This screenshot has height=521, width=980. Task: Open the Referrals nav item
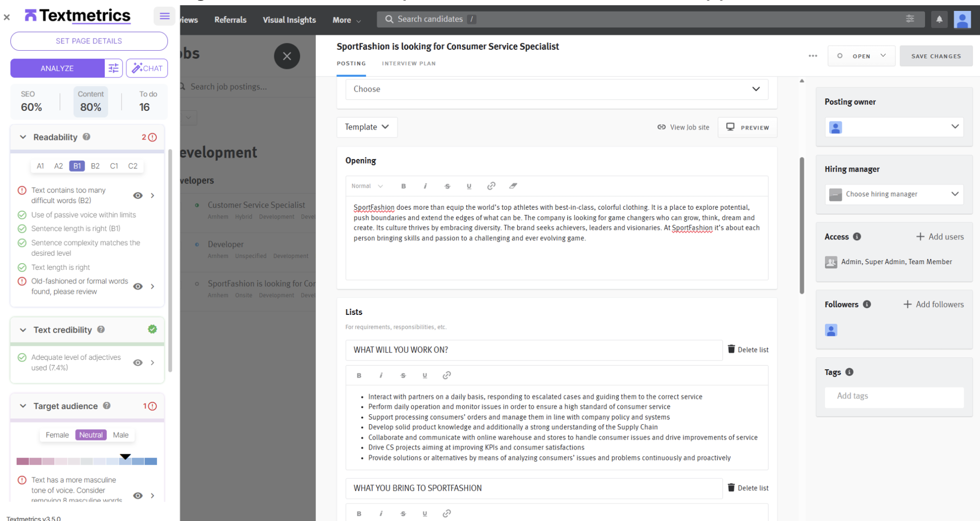(230, 20)
